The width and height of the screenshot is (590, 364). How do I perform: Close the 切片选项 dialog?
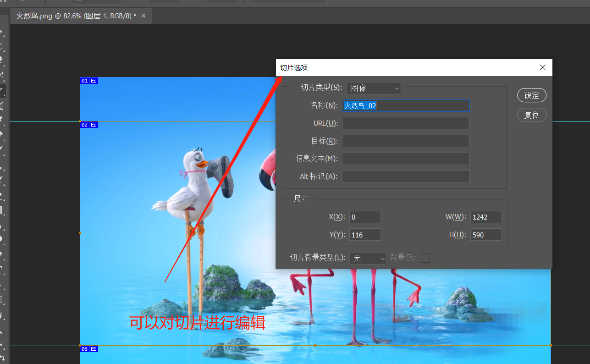(x=543, y=67)
